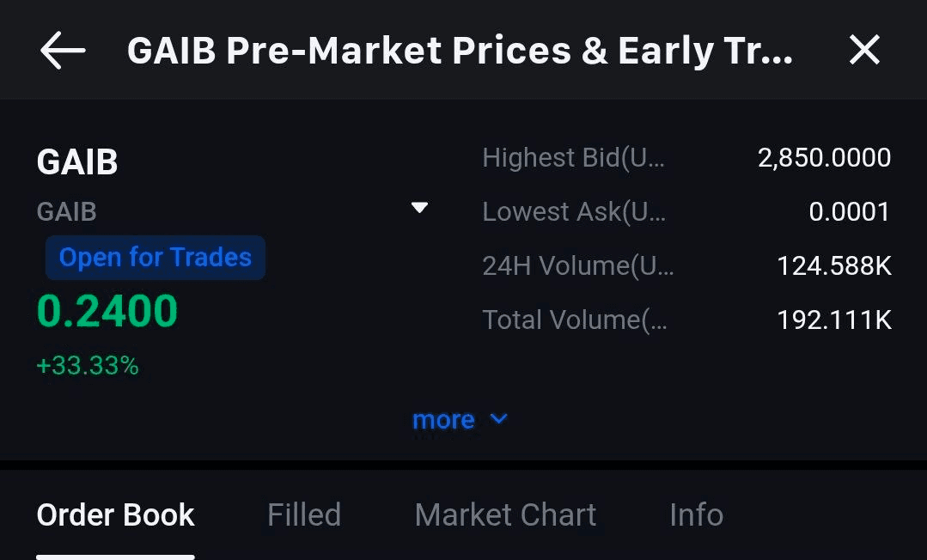This screenshot has width=927, height=560.
Task: Tap the Lowest Ask label
Action: click(573, 212)
